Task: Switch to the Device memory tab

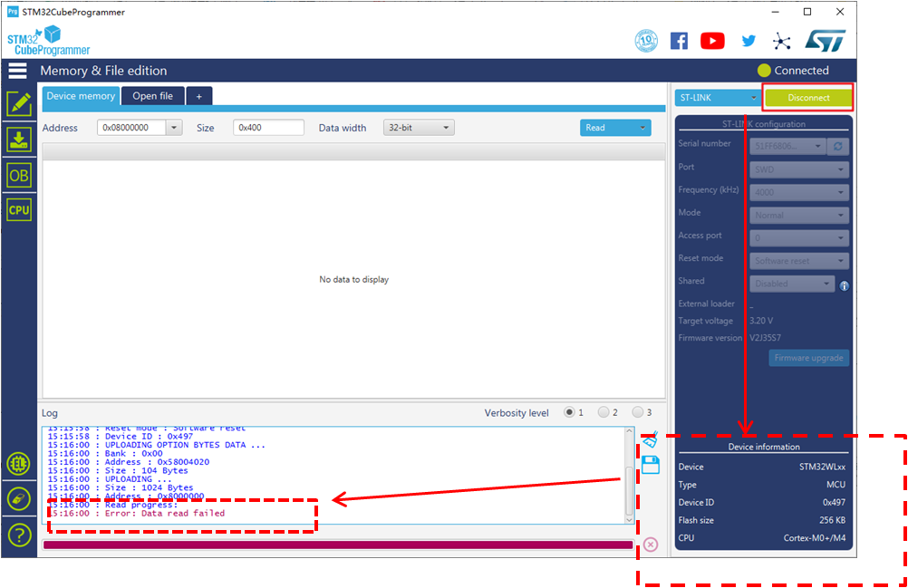Action: 81,96
